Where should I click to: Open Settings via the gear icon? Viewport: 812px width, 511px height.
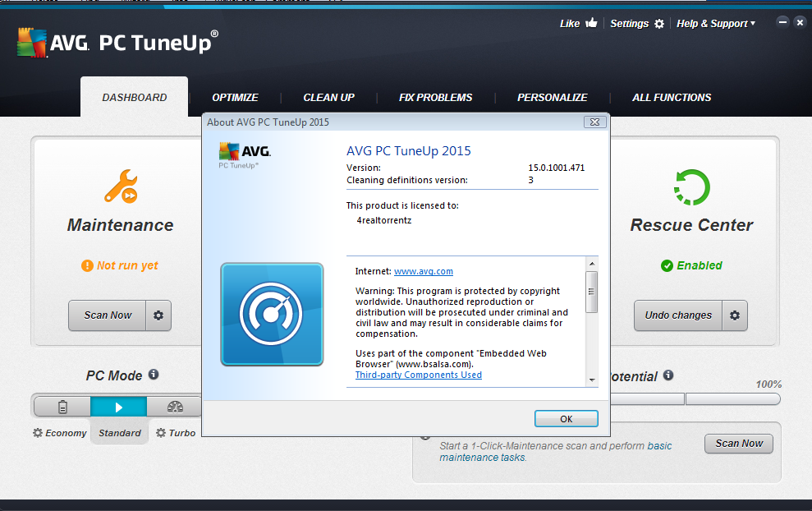[x=658, y=24]
